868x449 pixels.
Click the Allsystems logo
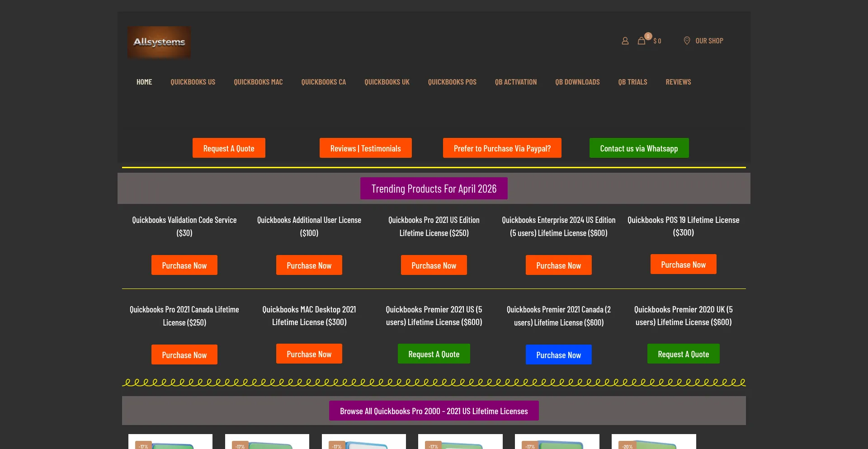pos(159,42)
